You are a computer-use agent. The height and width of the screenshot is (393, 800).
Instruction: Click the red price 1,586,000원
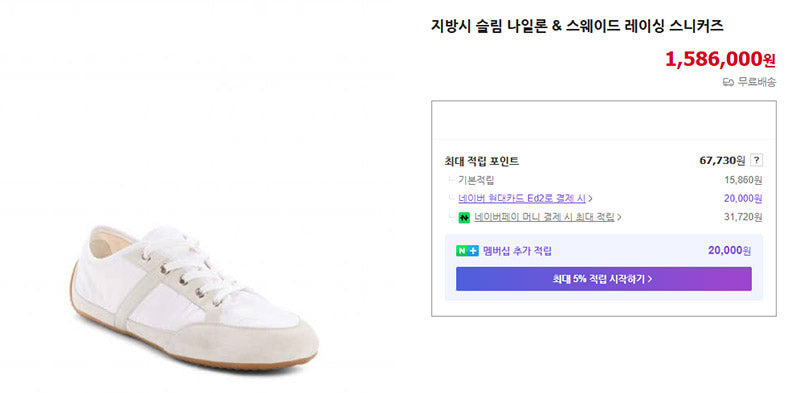pyautogui.click(x=720, y=60)
